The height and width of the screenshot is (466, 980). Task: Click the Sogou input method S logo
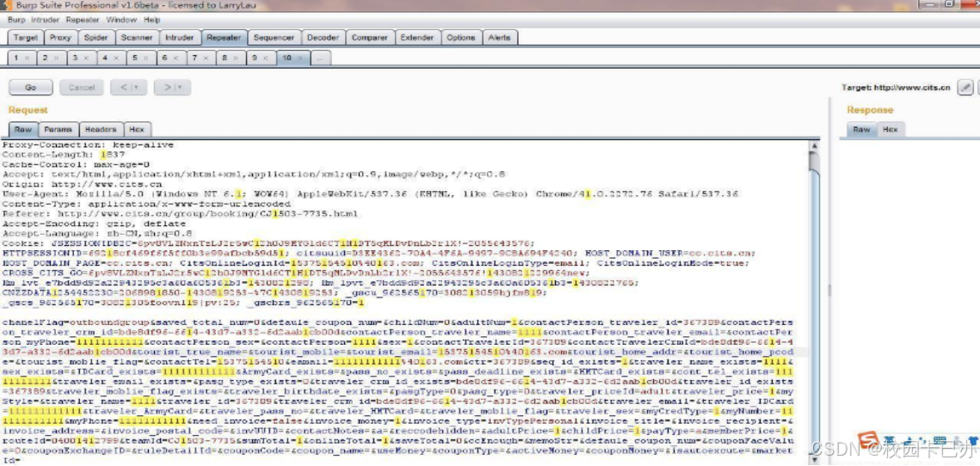868,440
